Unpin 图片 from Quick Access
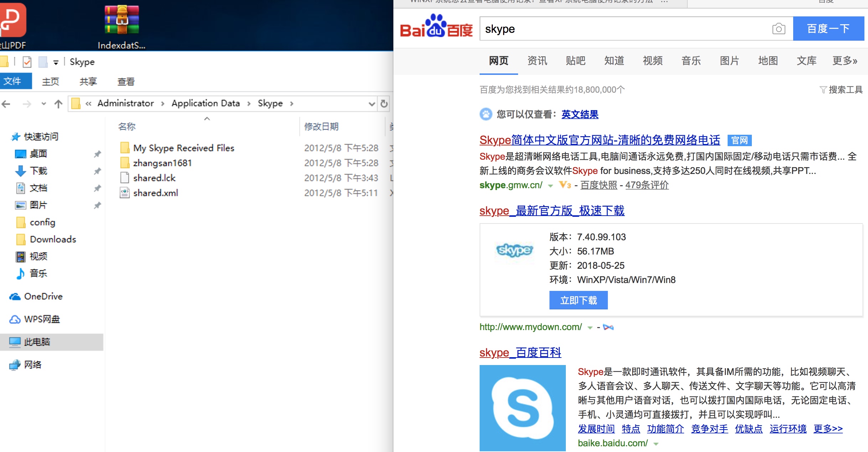This screenshot has height=452, width=868. coord(97,205)
